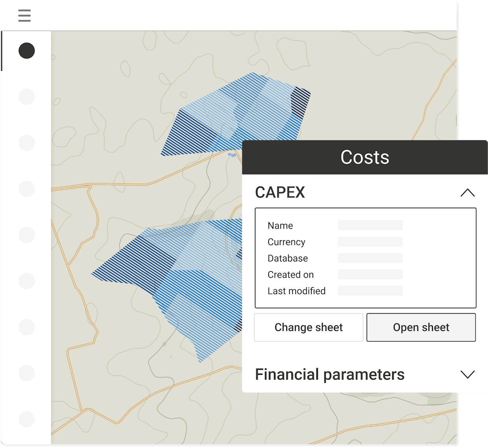Click the eighth circle icon in the sidebar
Viewport: 488px width, 448px height.
point(27,373)
